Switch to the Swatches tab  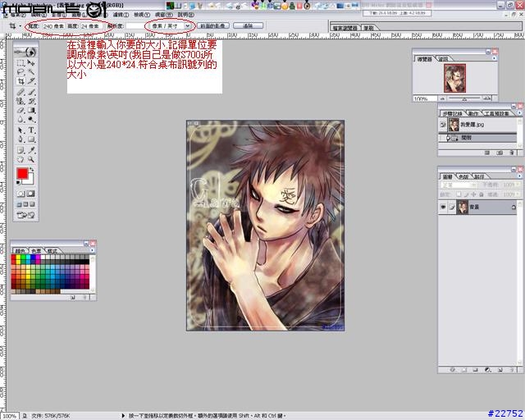36,250
